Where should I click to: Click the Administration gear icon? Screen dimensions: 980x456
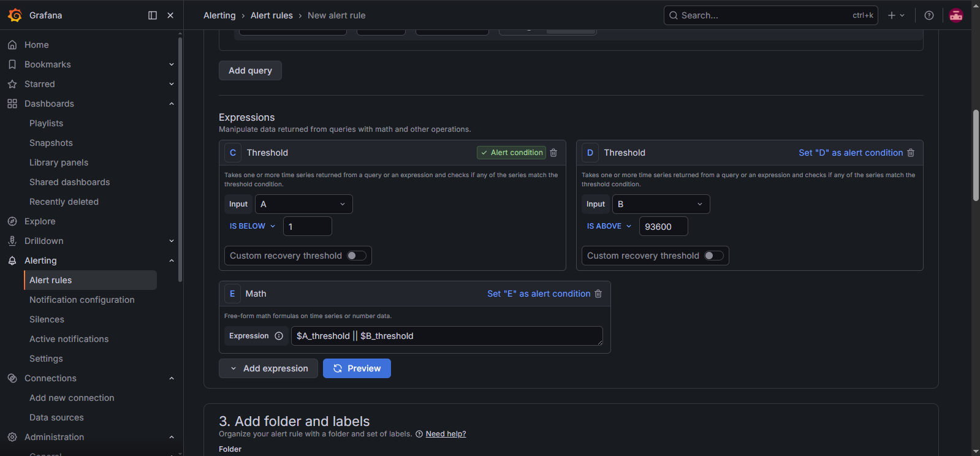12,437
